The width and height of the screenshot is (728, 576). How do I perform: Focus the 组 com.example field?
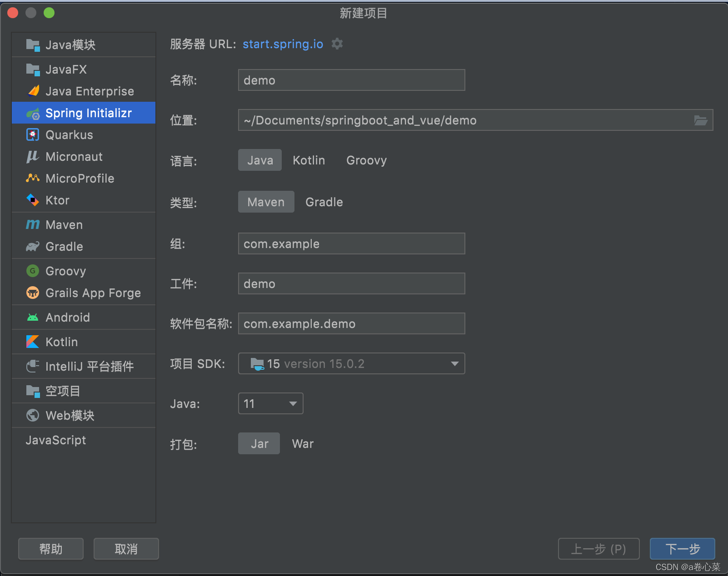coord(352,243)
